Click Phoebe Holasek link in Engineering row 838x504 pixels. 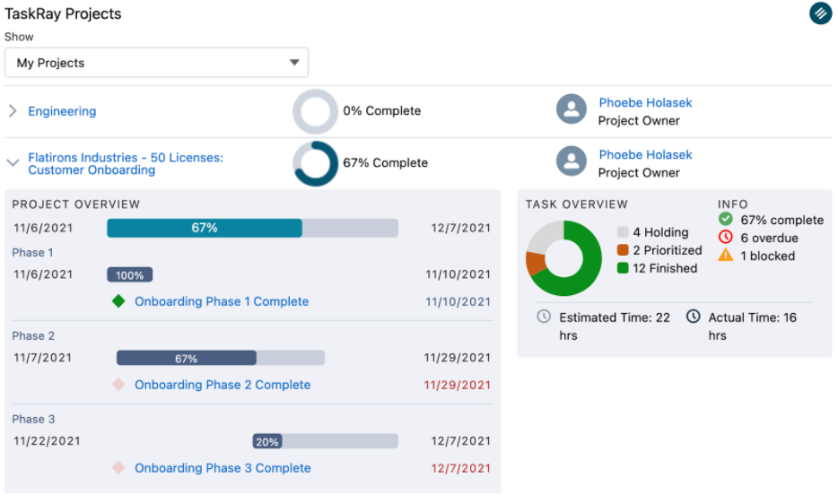(x=645, y=102)
